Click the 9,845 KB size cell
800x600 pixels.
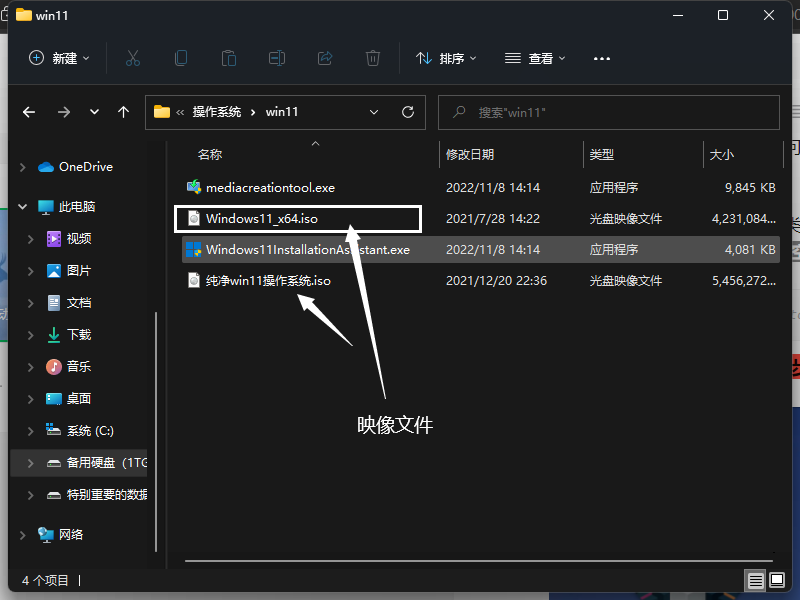pos(750,188)
